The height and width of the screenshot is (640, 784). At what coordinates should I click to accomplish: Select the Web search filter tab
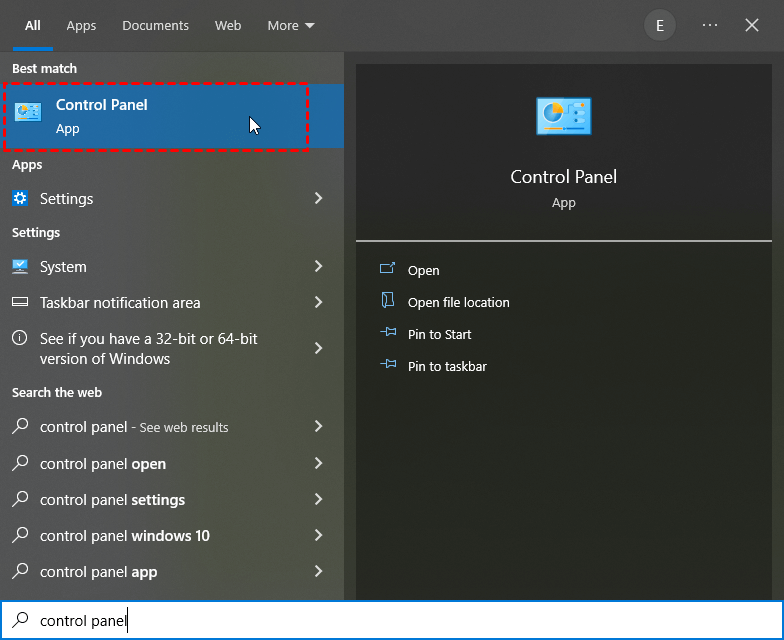click(x=228, y=26)
